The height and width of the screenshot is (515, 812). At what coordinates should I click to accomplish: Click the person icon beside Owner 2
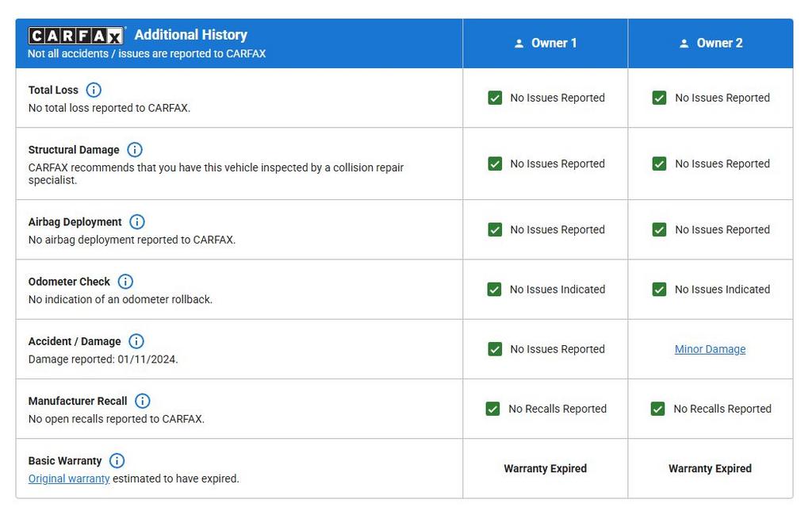coord(684,44)
